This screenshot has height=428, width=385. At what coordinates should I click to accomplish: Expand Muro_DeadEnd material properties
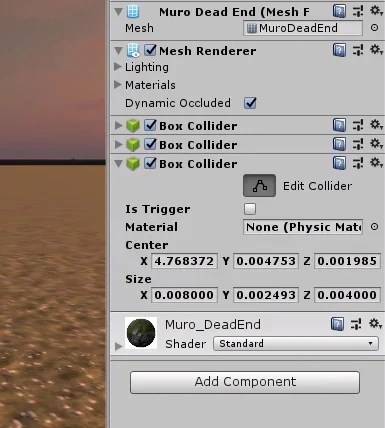tap(118, 346)
